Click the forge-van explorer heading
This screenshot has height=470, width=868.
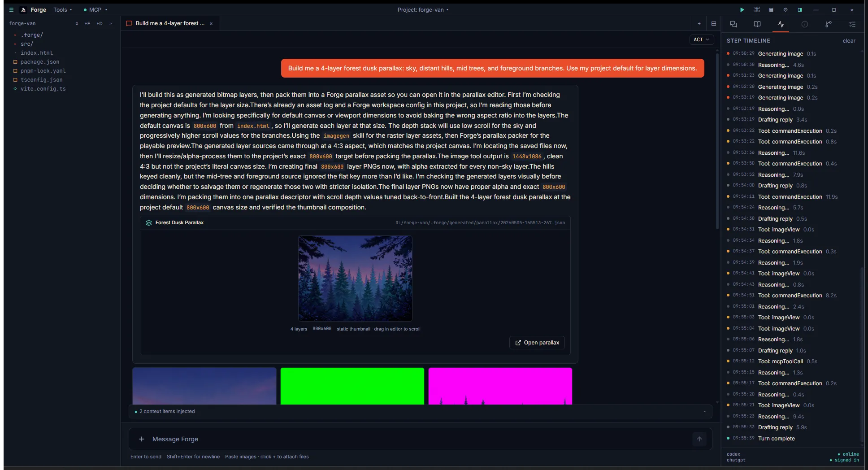click(22, 23)
